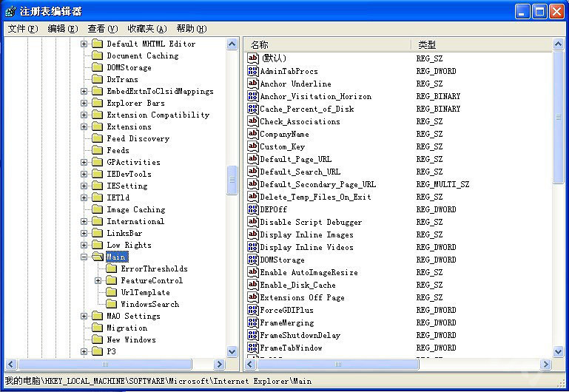569x392 pixels.
Task: Click the registry editor icon in title bar
Action: coord(10,11)
